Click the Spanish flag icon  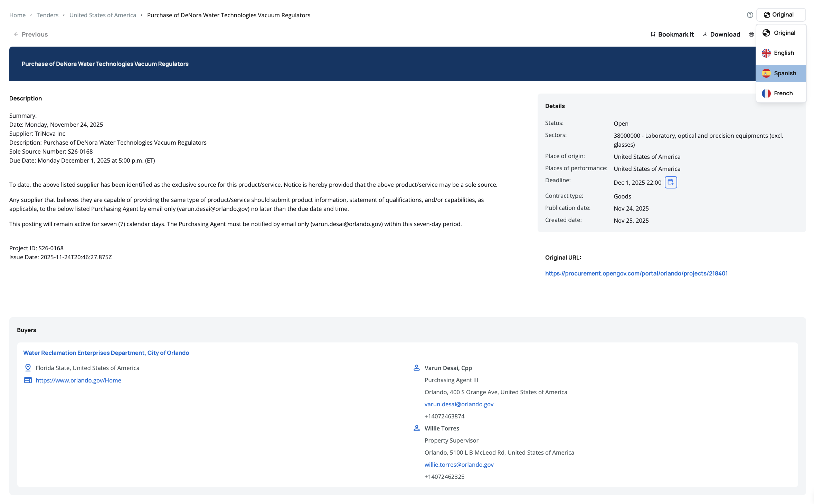766,73
